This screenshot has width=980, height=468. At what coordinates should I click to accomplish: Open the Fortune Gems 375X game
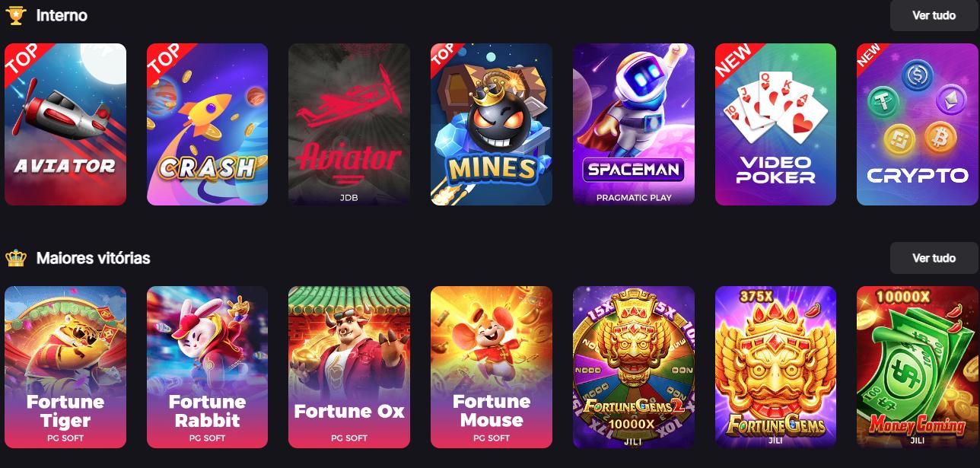pyautogui.click(x=775, y=367)
